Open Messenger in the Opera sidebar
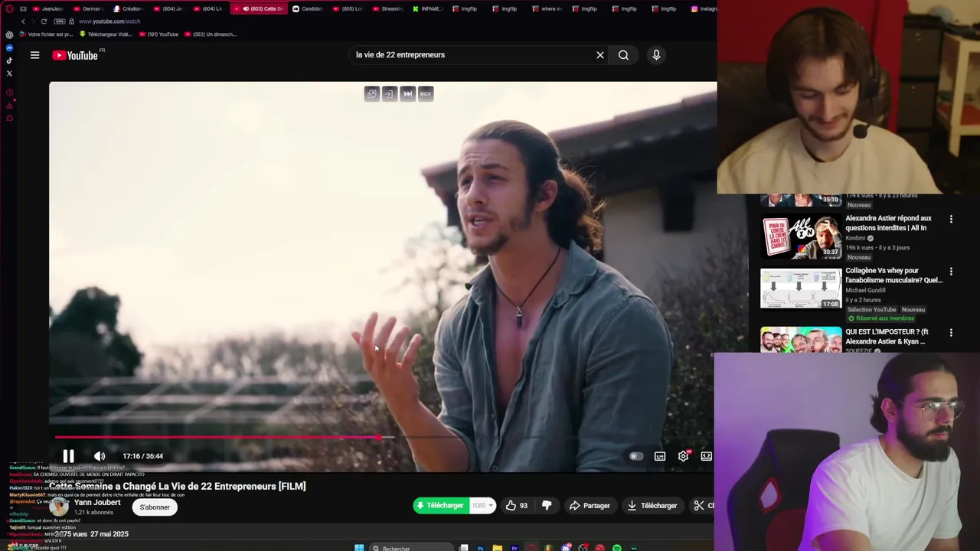Image resolution: width=980 pixels, height=551 pixels. pos(9,48)
